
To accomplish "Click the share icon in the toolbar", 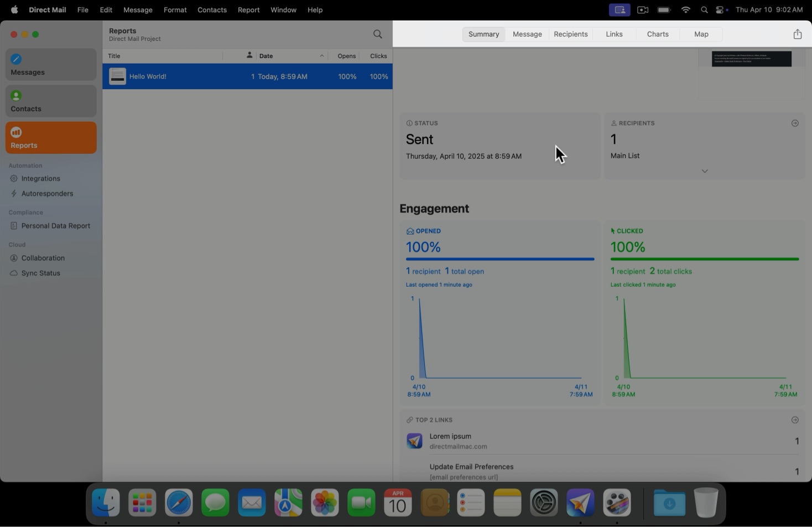I will point(797,34).
